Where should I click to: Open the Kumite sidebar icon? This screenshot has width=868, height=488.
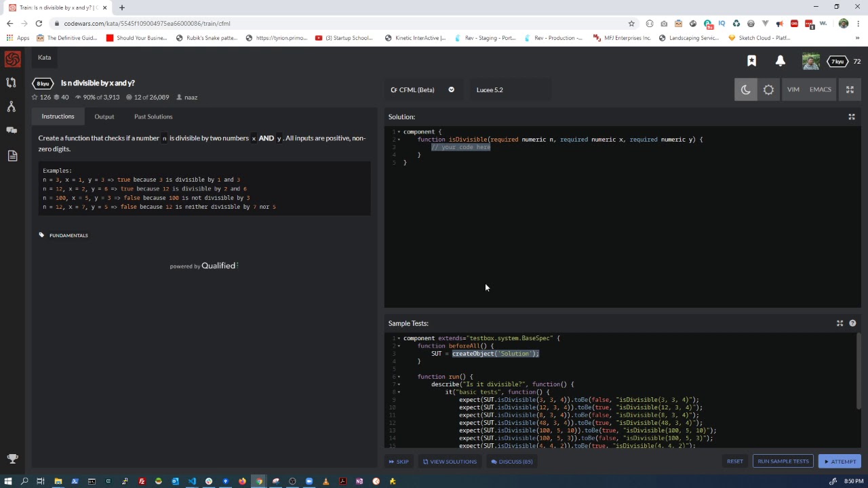12,106
